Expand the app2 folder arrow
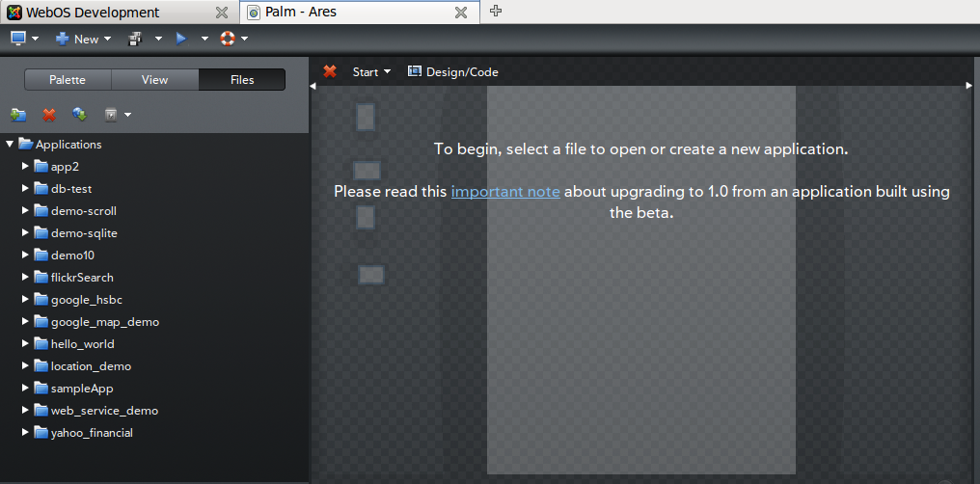 25,166
